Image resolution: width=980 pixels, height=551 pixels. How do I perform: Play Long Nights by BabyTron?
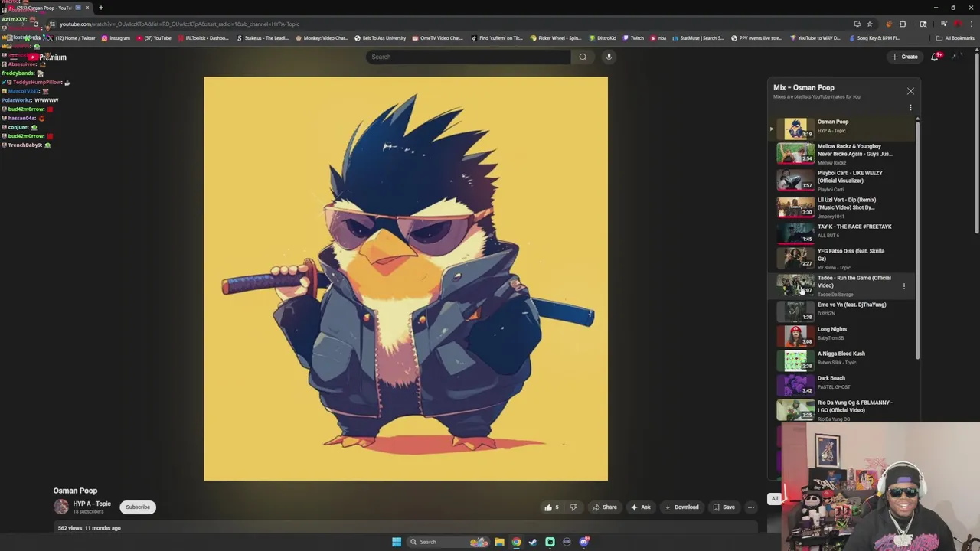tap(842, 334)
